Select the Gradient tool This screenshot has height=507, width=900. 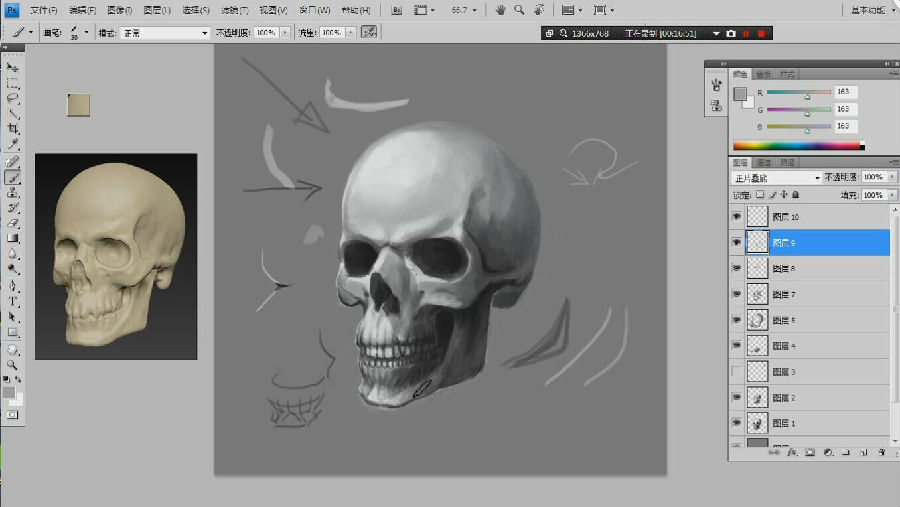pyautogui.click(x=12, y=238)
